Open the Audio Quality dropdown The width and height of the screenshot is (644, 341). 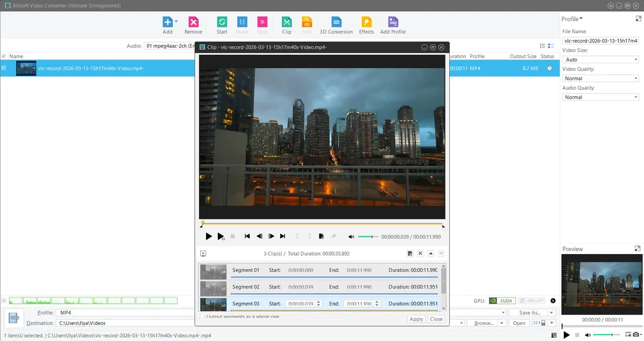pos(600,97)
